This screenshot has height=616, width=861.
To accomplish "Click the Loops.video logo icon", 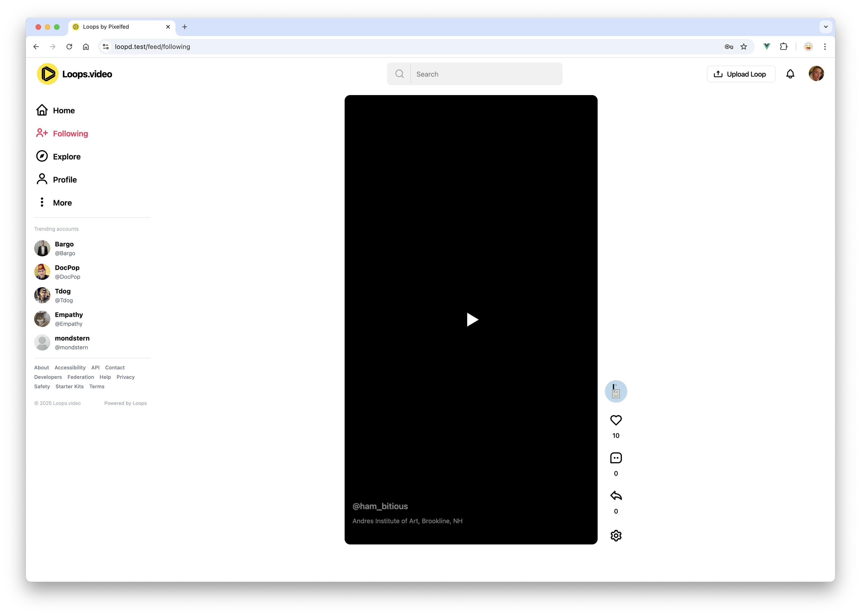I will [48, 74].
